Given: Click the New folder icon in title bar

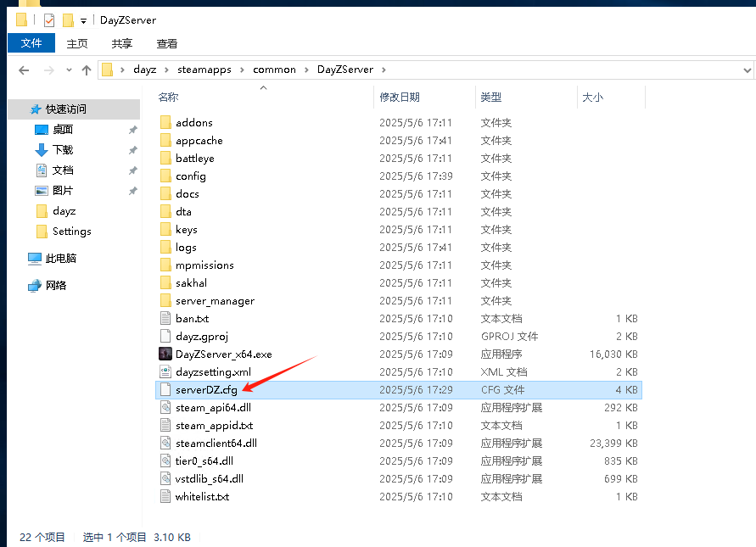Looking at the screenshot, I should (x=69, y=20).
